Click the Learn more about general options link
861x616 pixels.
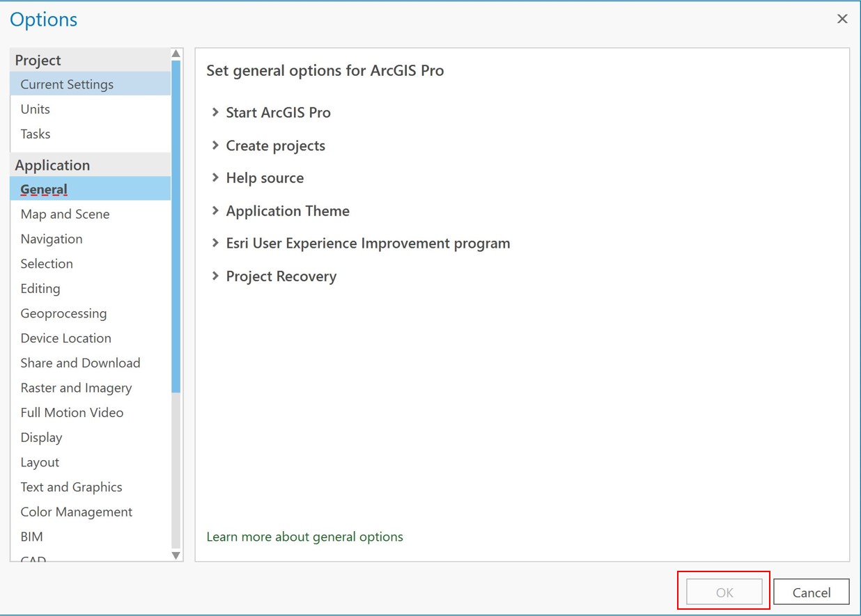coord(304,537)
